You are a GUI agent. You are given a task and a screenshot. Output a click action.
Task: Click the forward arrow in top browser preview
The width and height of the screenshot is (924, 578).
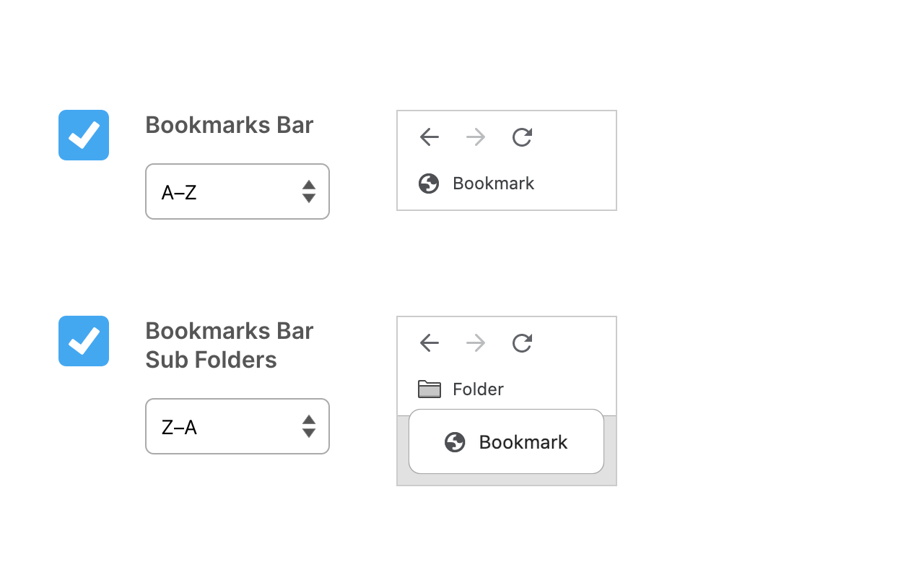(x=475, y=137)
